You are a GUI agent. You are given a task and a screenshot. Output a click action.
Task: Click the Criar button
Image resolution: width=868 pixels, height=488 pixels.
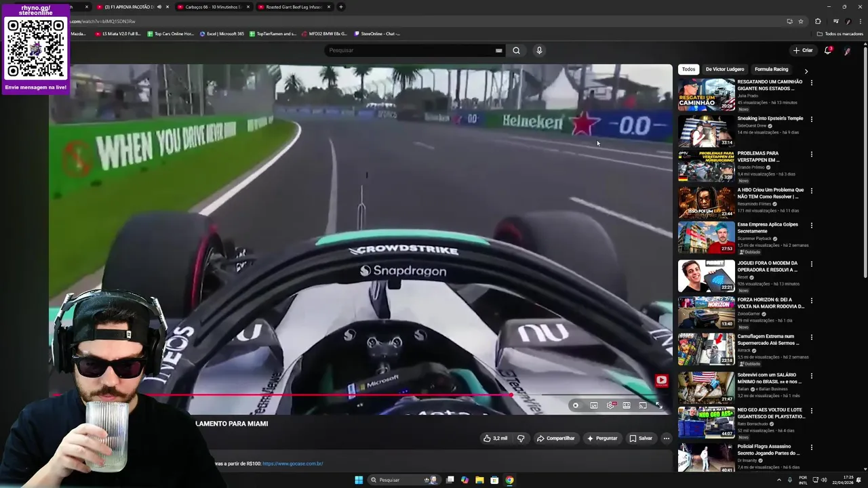click(x=803, y=50)
